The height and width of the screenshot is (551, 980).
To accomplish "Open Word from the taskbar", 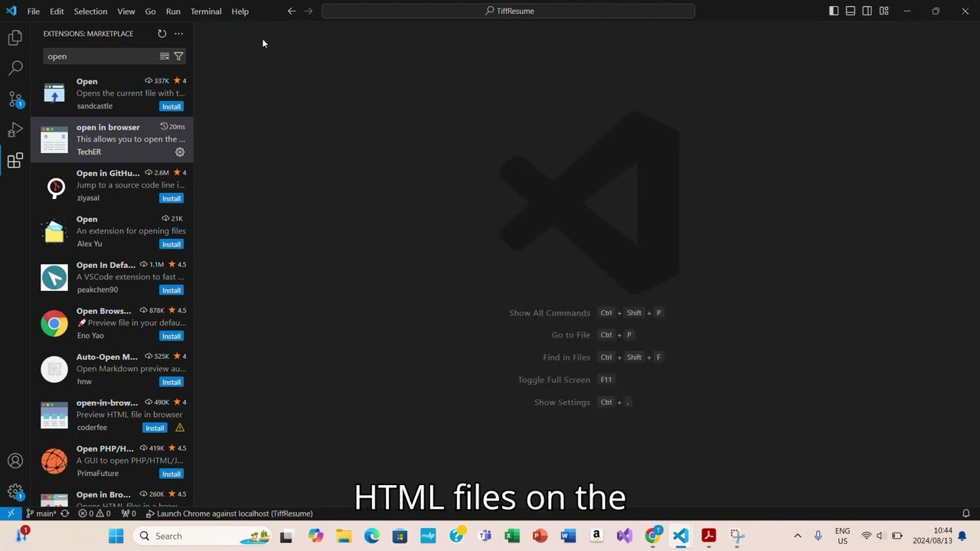I will [x=568, y=536].
